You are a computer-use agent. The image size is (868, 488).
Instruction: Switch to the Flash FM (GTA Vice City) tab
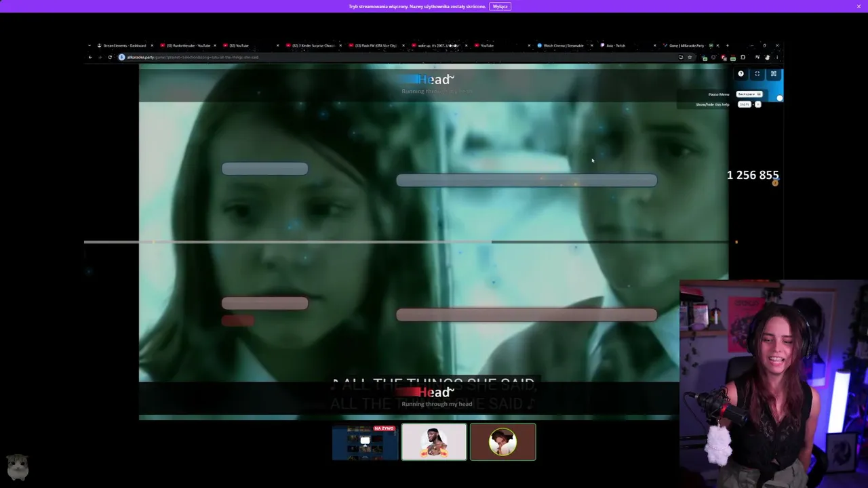click(x=376, y=45)
